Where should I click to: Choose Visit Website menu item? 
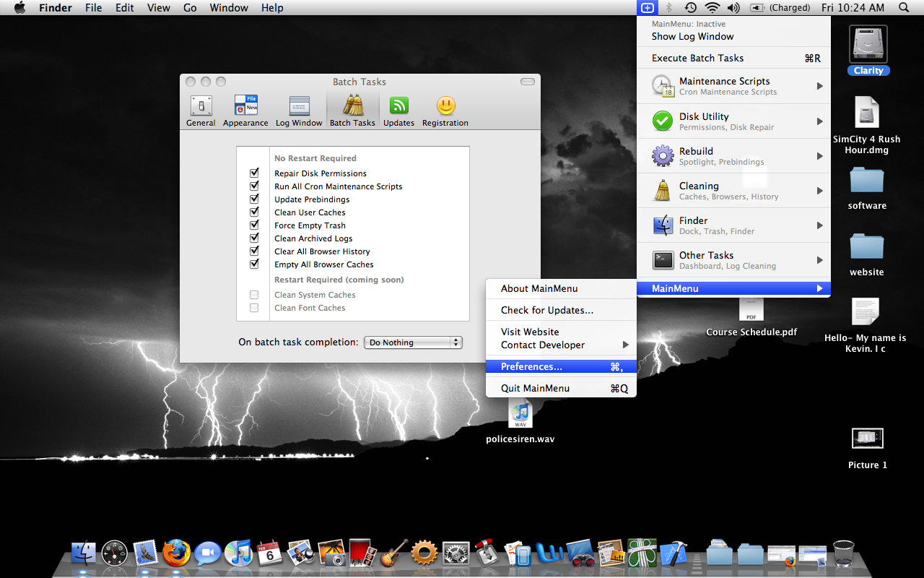point(561,332)
